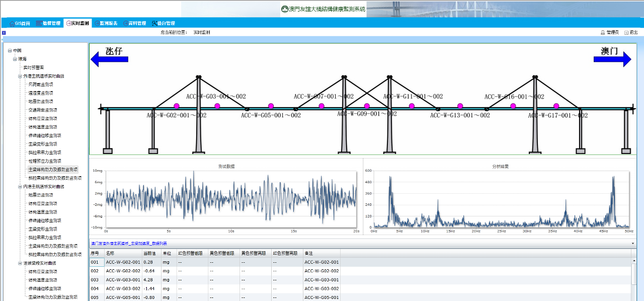
Task: Click the left-pointing blue arrow toward 氹仔
Action: click(x=109, y=59)
